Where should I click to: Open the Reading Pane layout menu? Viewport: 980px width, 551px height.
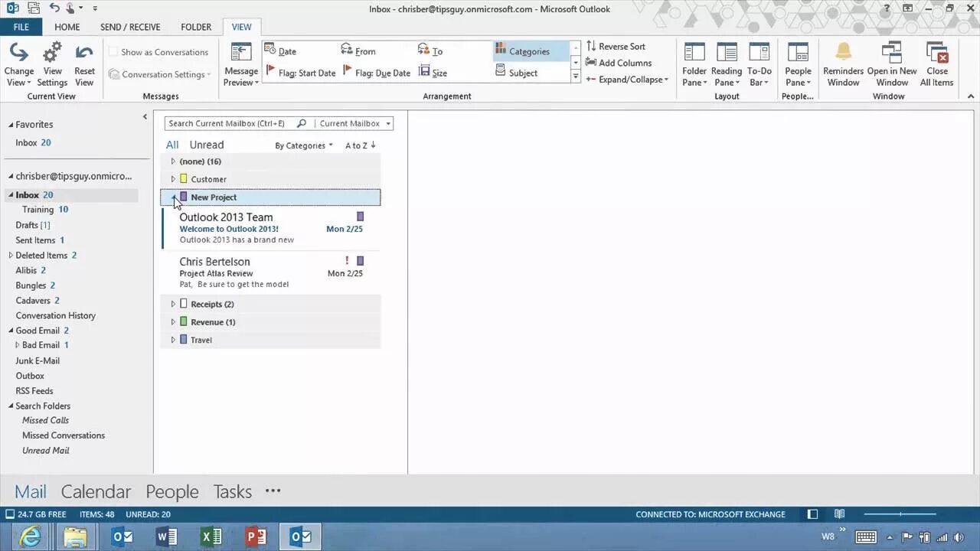tap(727, 65)
